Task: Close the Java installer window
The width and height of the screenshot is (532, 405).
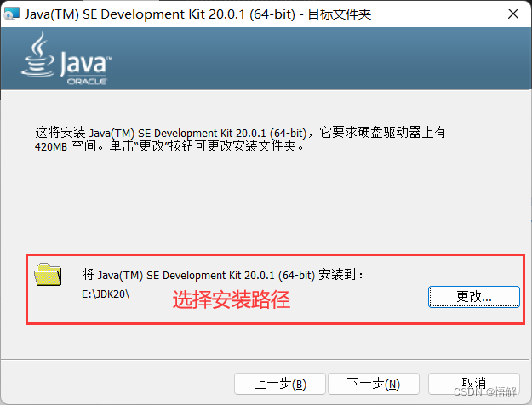Action: click(x=513, y=14)
